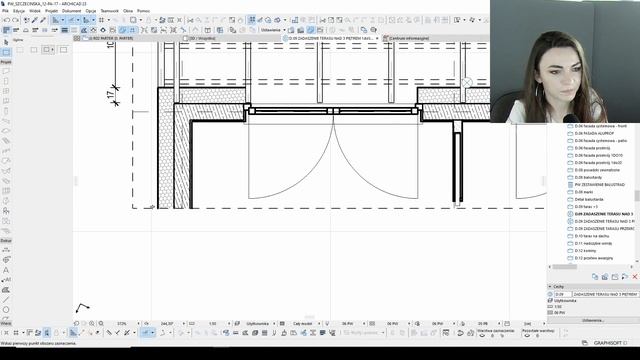Collapse the Cechy section expander
Image resolution: width=640 pixels, height=360 pixels.
[550, 287]
